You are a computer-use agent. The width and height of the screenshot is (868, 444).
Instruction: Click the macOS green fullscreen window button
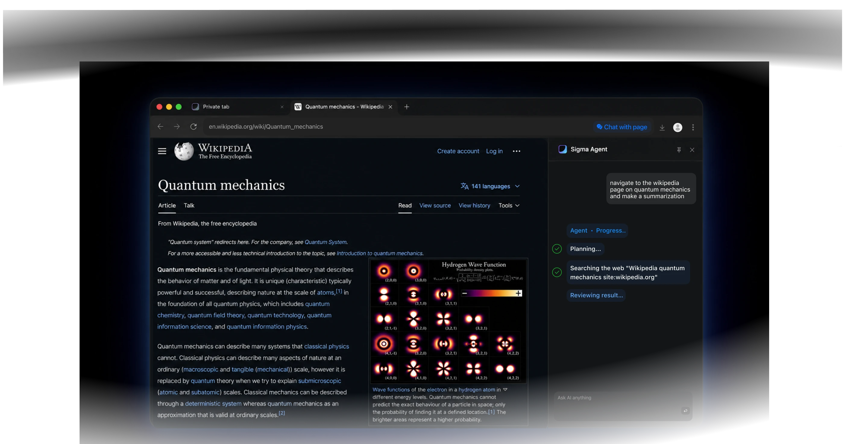(179, 107)
